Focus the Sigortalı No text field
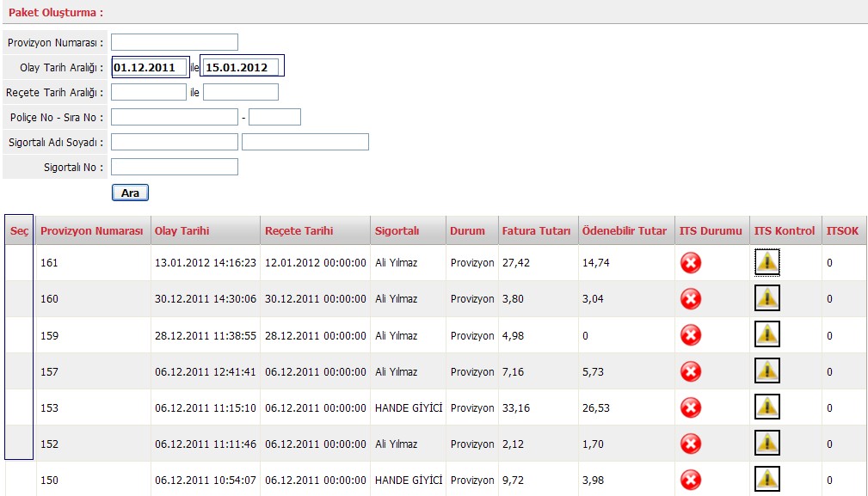The image size is (868, 496). point(174,167)
